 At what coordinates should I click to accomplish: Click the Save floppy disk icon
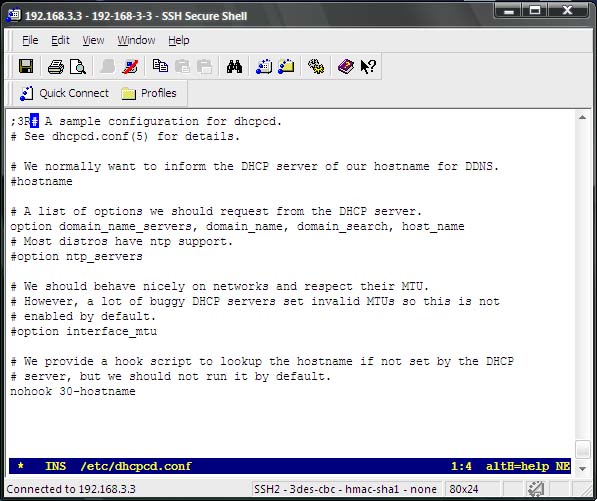[x=26, y=67]
